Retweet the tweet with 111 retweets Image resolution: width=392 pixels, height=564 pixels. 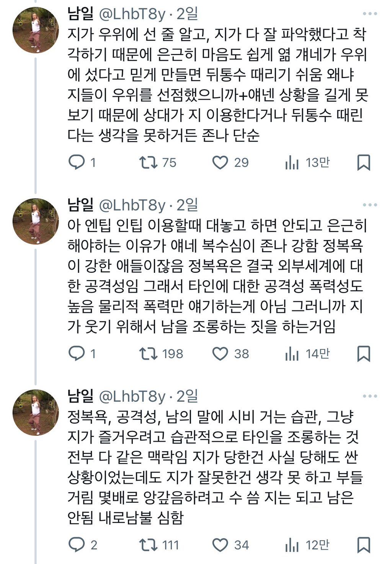pyautogui.click(x=148, y=544)
